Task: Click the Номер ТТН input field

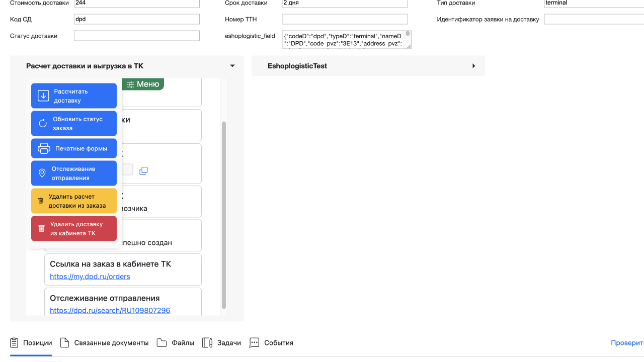Action: pyautogui.click(x=344, y=20)
